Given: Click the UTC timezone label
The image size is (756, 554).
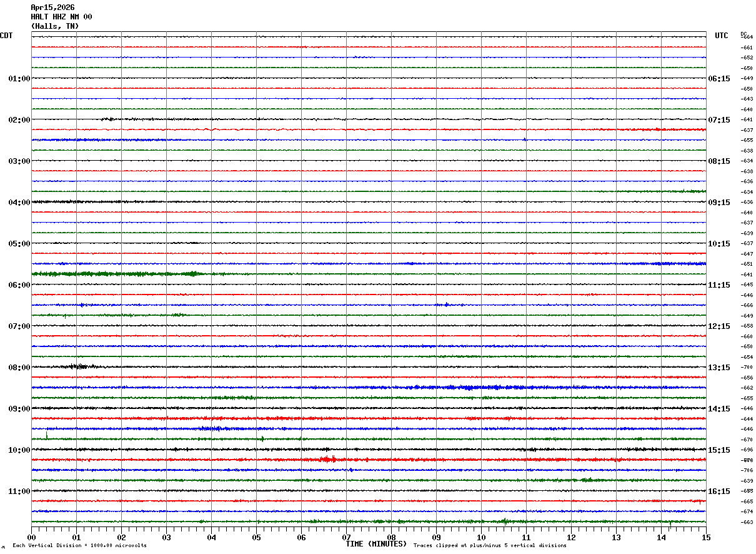Looking at the screenshot, I should tap(722, 36).
